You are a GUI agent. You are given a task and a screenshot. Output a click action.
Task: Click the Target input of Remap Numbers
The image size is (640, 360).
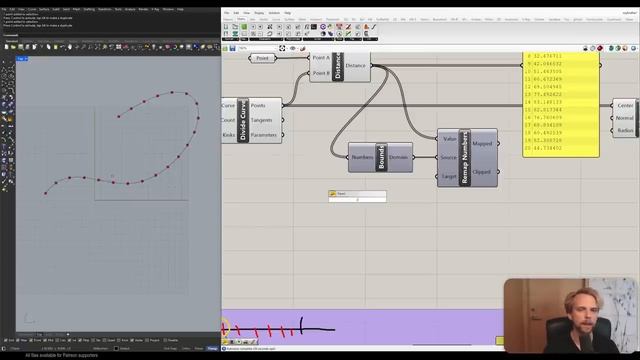click(449, 176)
